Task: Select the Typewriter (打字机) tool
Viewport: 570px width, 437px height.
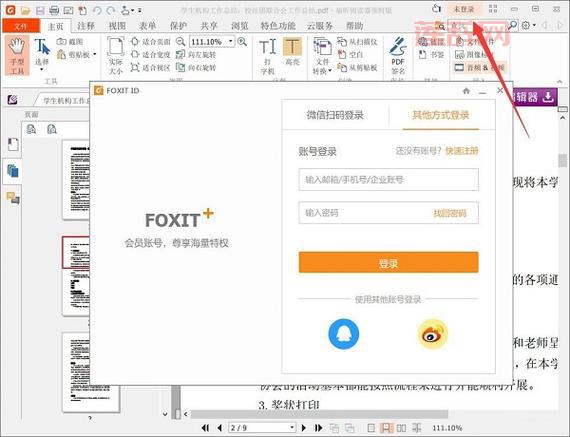Action: point(268,56)
